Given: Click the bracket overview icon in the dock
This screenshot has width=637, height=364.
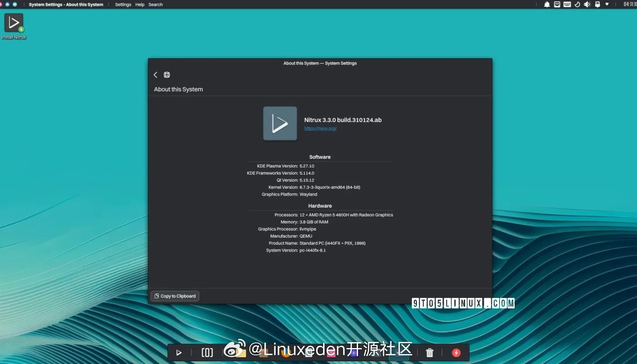Looking at the screenshot, I should click(x=207, y=353).
